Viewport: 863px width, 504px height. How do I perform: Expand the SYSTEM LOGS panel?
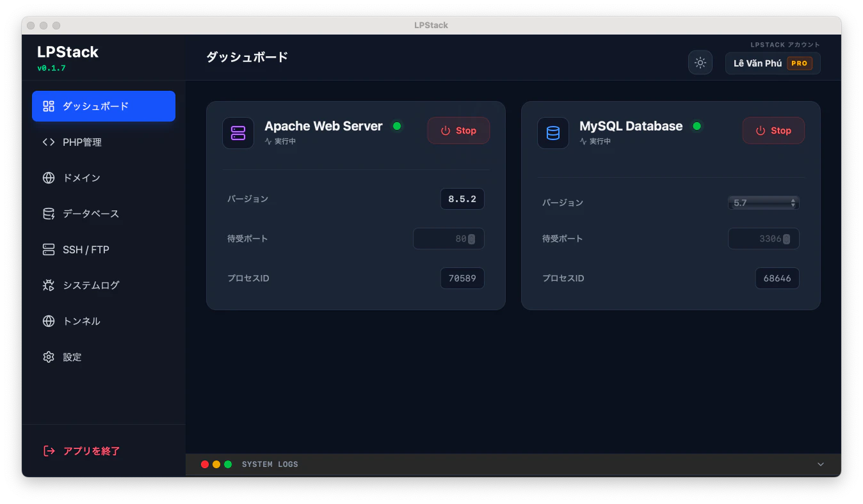pyautogui.click(x=820, y=464)
